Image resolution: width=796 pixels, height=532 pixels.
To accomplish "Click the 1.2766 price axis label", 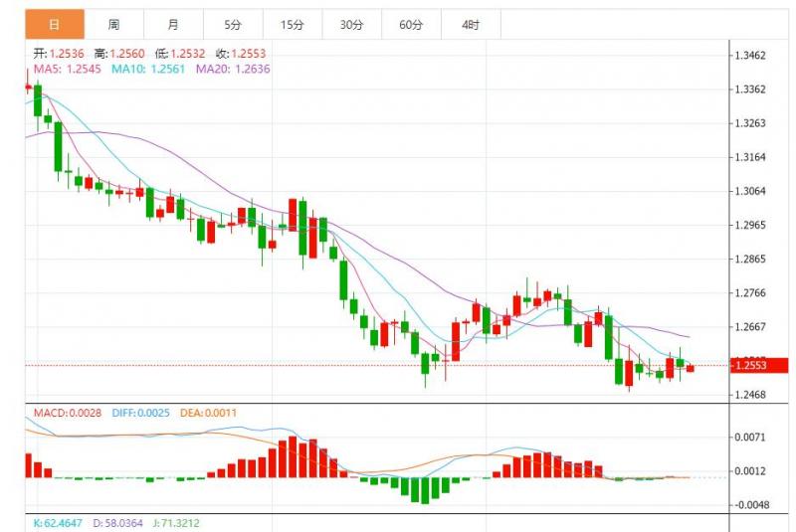I will (750, 293).
